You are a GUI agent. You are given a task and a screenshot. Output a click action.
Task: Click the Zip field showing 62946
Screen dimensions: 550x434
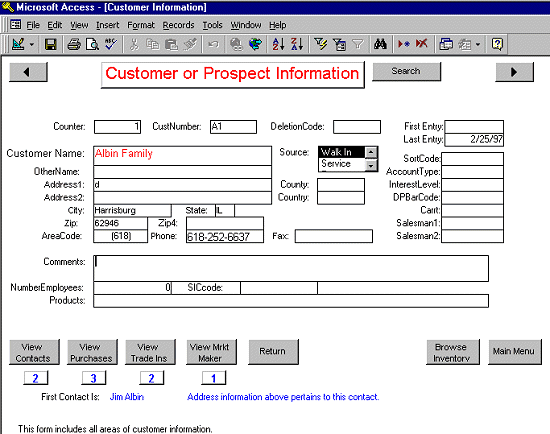[120, 223]
